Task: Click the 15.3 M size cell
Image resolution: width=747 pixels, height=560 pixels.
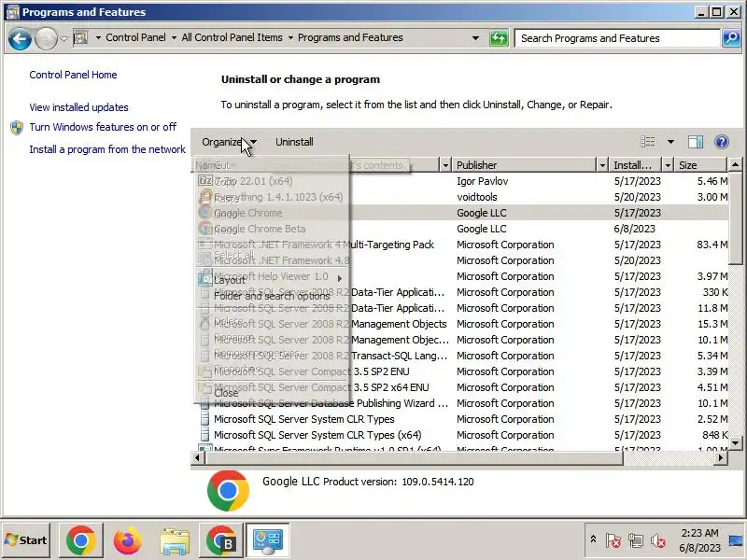Action: [x=712, y=324]
